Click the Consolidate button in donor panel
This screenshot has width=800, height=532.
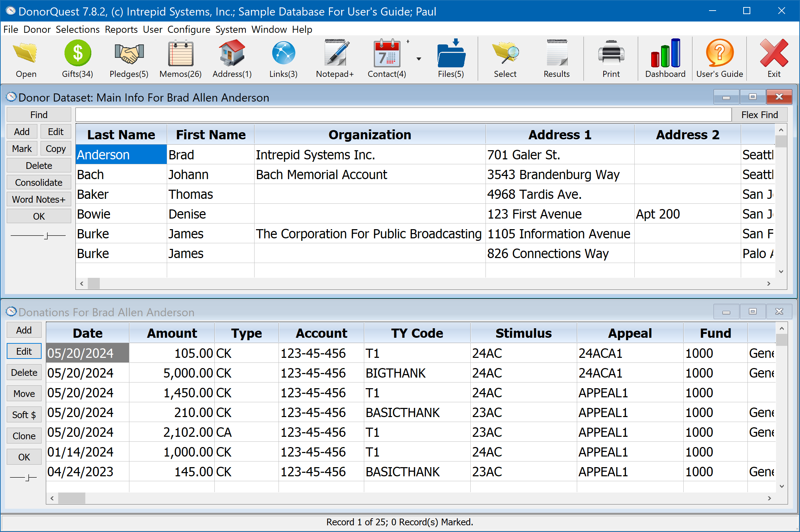(x=38, y=182)
